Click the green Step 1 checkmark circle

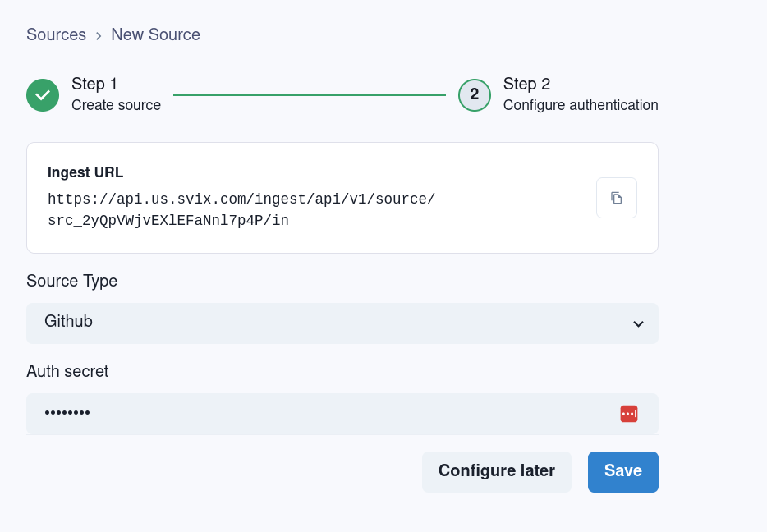click(43, 95)
